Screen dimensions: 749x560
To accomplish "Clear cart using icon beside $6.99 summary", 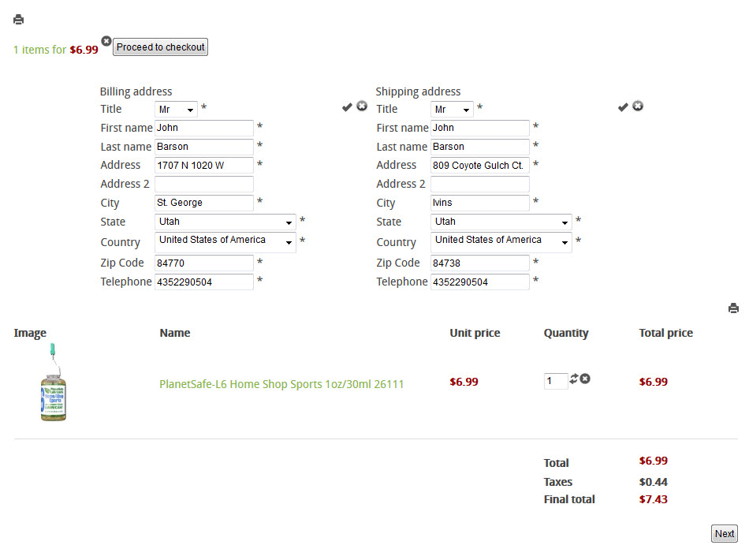I will [x=106, y=41].
